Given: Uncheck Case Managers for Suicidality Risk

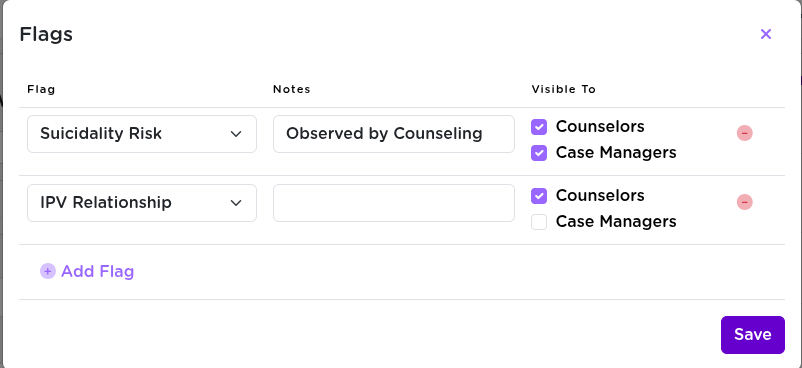Looking at the screenshot, I should [539, 153].
